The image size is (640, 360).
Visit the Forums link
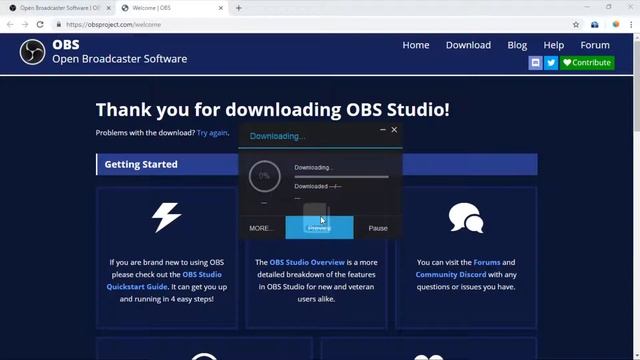[487, 262]
